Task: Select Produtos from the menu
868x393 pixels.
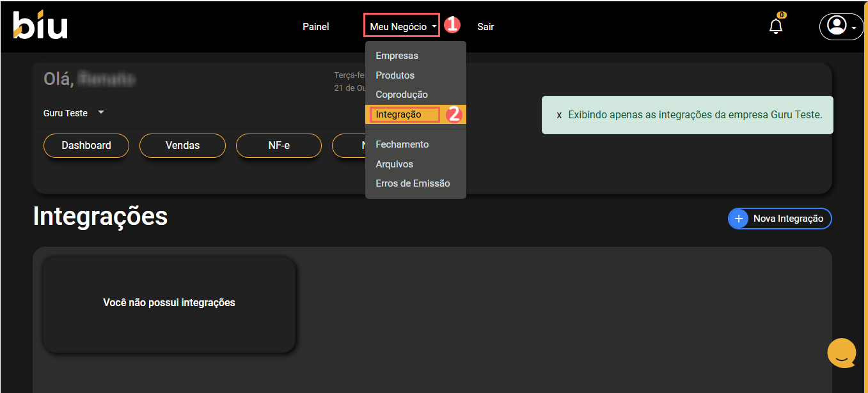Action: [395, 75]
